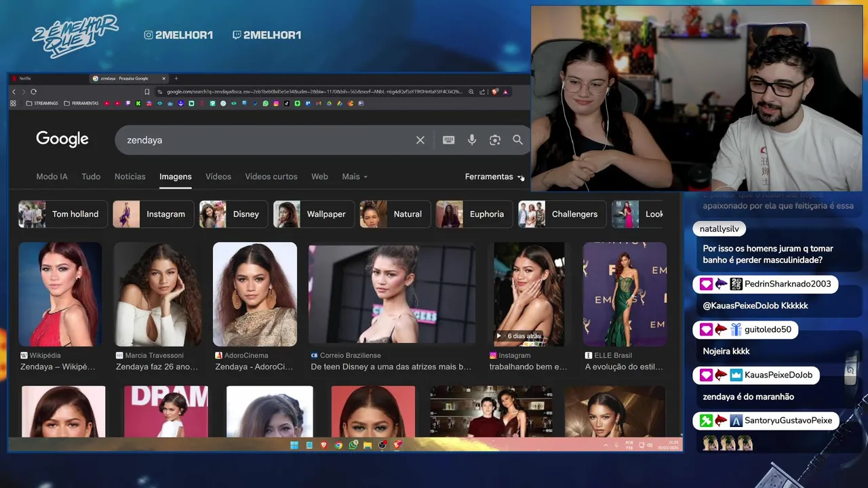868x488 pixels.
Task: Filter images by the Euphoria chip
Action: point(474,214)
